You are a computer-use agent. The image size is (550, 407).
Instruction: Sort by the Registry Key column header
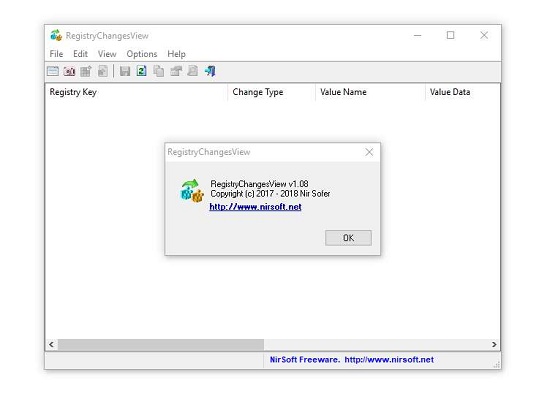point(136,92)
